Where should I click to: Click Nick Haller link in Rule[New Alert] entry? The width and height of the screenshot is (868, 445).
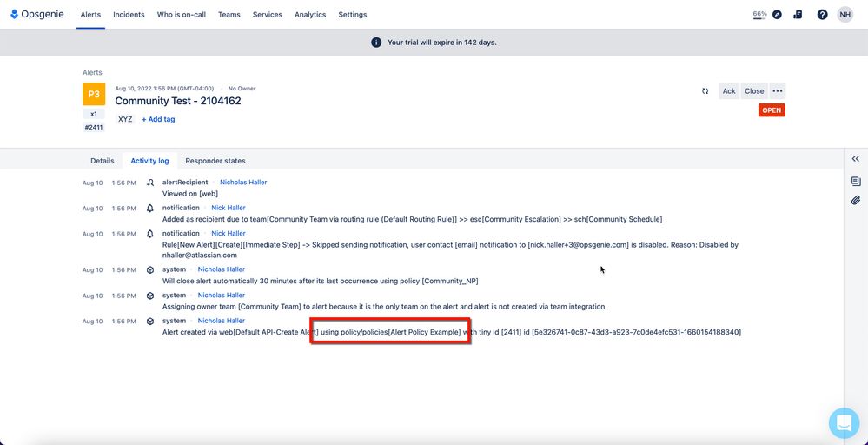pyautogui.click(x=228, y=233)
